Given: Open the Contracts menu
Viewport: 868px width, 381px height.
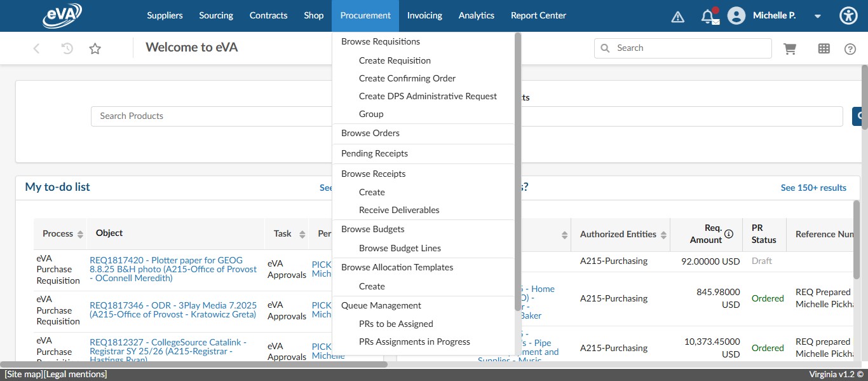Looking at the screenshot, I should pyautogui.click(x=268, y=15).
